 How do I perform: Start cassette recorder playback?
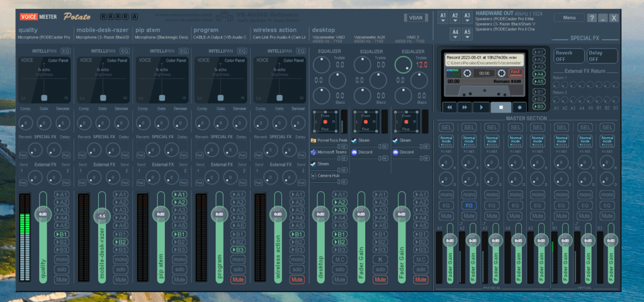(481, 107)
